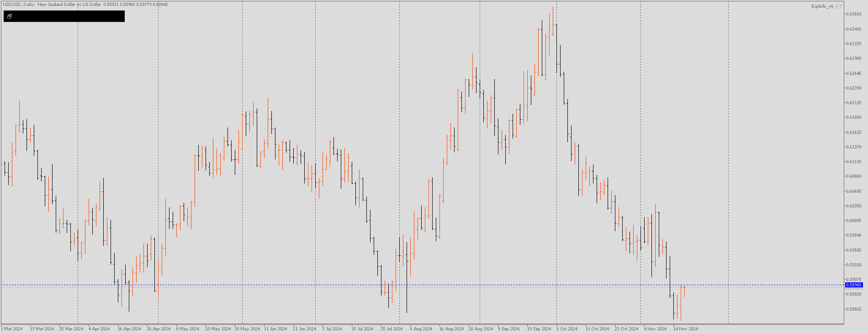
Task: Click the 0.60860 price axis label
Action: [853, 176]
